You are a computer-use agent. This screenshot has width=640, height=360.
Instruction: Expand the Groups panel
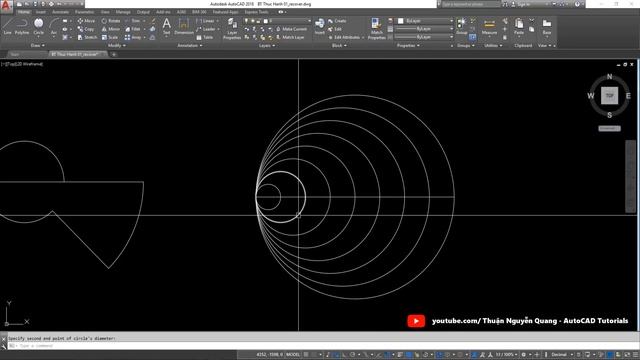pos(466,46)
